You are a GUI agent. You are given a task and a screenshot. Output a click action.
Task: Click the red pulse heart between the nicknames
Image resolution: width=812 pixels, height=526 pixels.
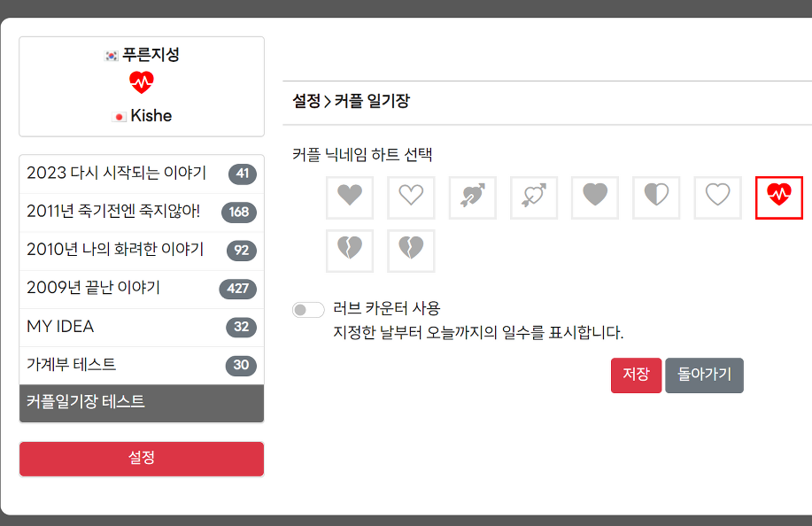(142, 83)
